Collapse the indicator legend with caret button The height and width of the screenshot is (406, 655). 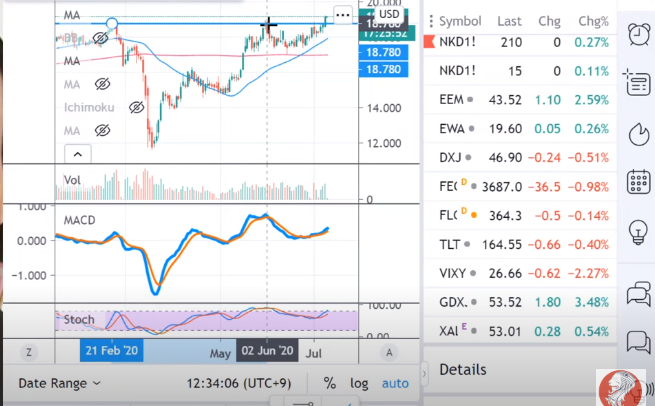(78, 154)
